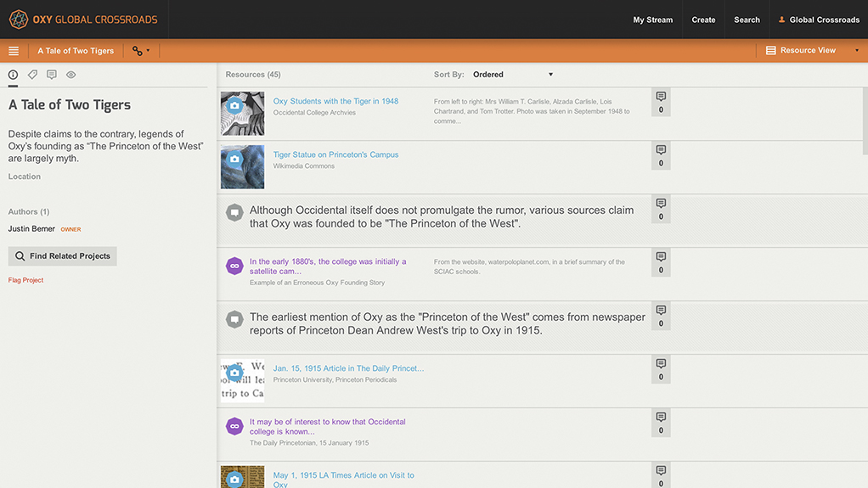The width and height of the screenshot is (868, 488).
Task: Click 'Example of an Erroneous Oxy Founding Story' text
Action: coord(317,282)
